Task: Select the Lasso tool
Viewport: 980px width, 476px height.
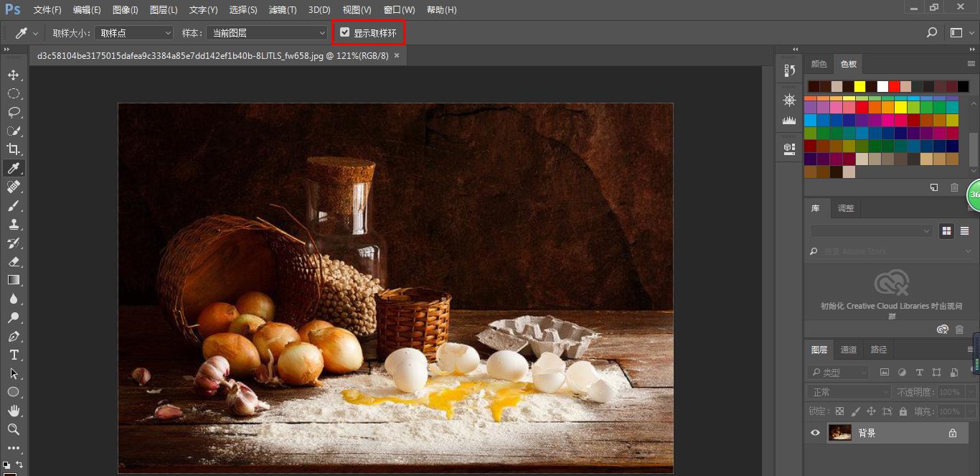Action: click(13, 112)
